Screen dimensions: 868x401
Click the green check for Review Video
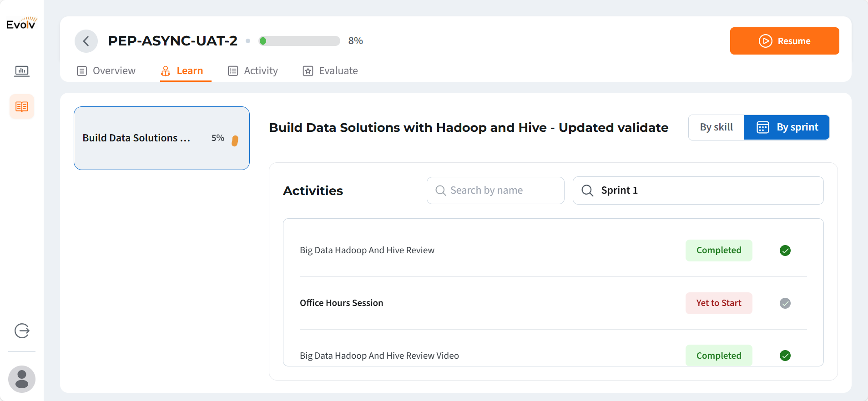785,356
